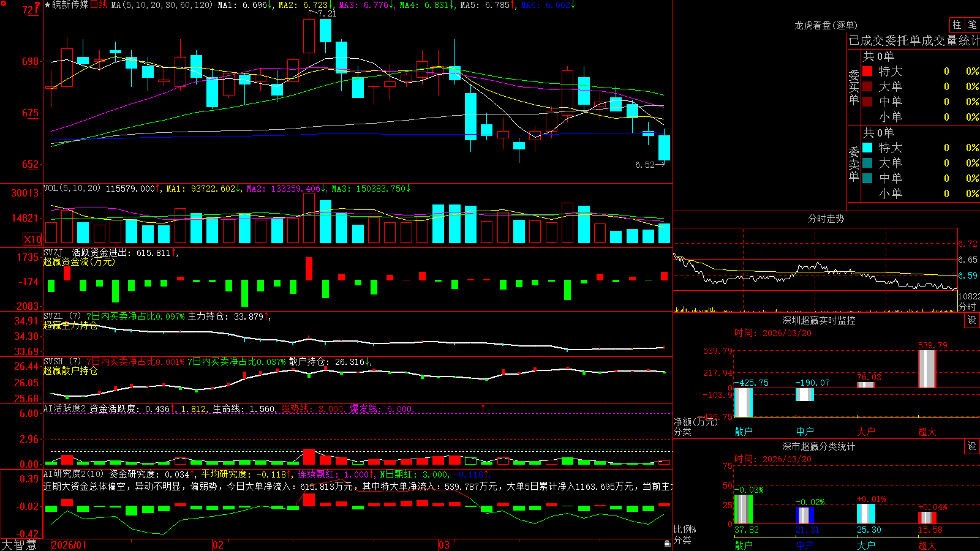Viewport: 980px width, 551px height.
Task: Click the red up-arrow marker in AI活跃度2 pane
Action: point(483,408)
